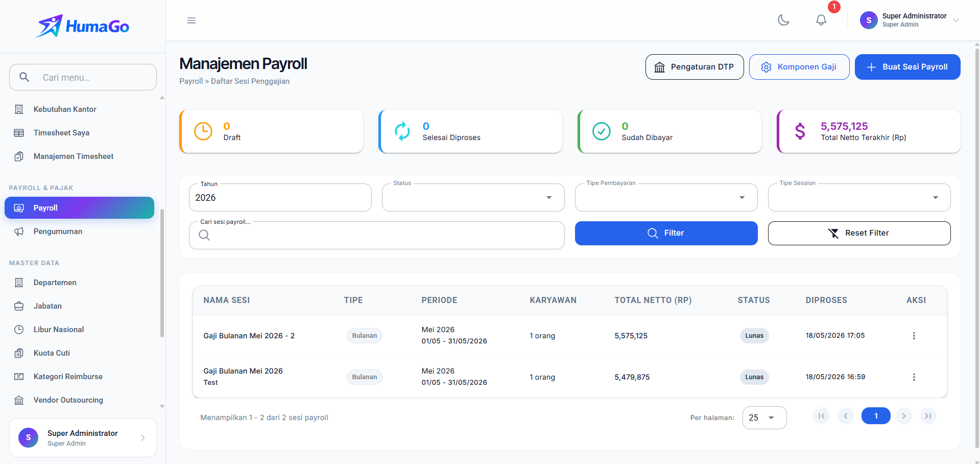This screenshot has width=980, height=464.
Task: Select Payroll in the sidebar
Action: click(80, 208)
